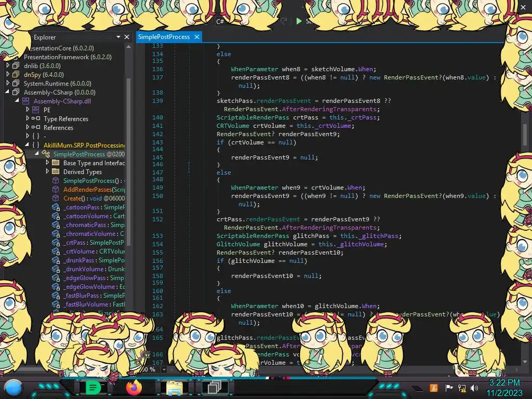The height and width of the screenshot is (399, 532).
Task: Click the AkilliMum namespace braces icon
Action: (36, 145)
